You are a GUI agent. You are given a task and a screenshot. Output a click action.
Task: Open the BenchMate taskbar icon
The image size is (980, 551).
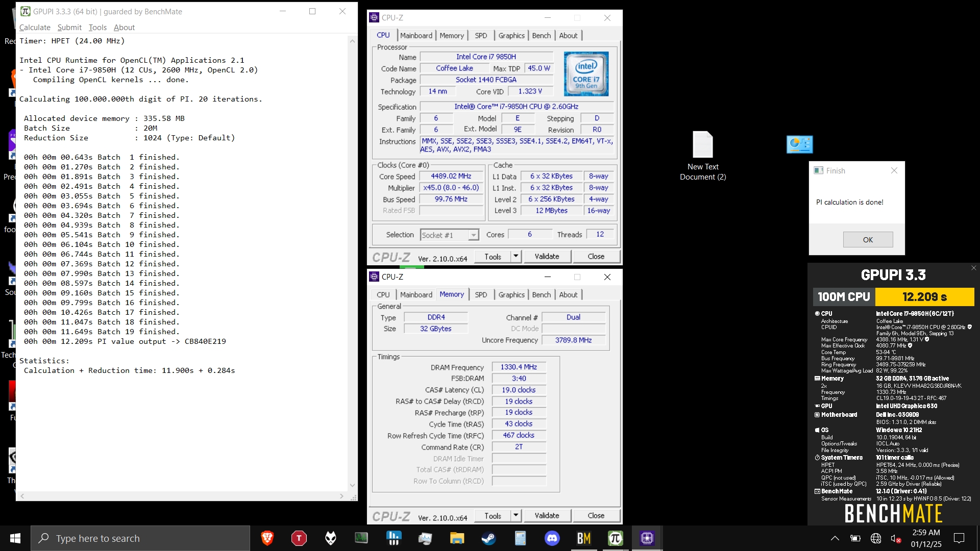584,538
